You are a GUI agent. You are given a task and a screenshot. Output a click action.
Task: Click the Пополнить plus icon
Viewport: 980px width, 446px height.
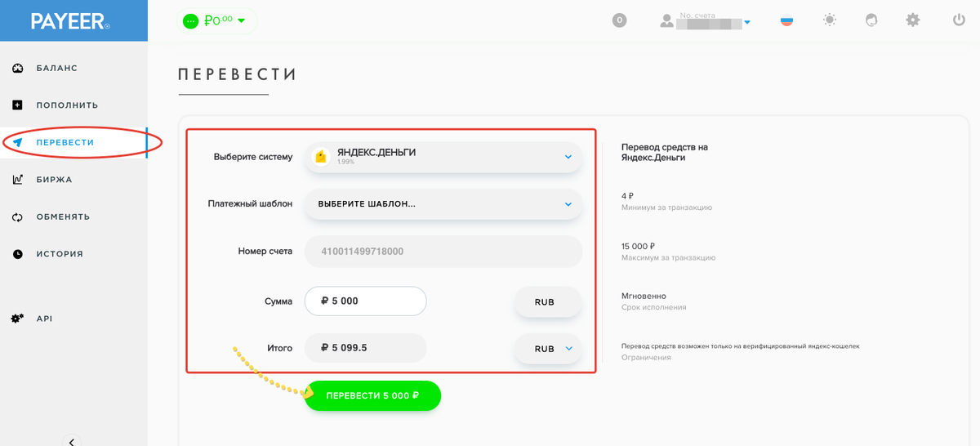17,105
